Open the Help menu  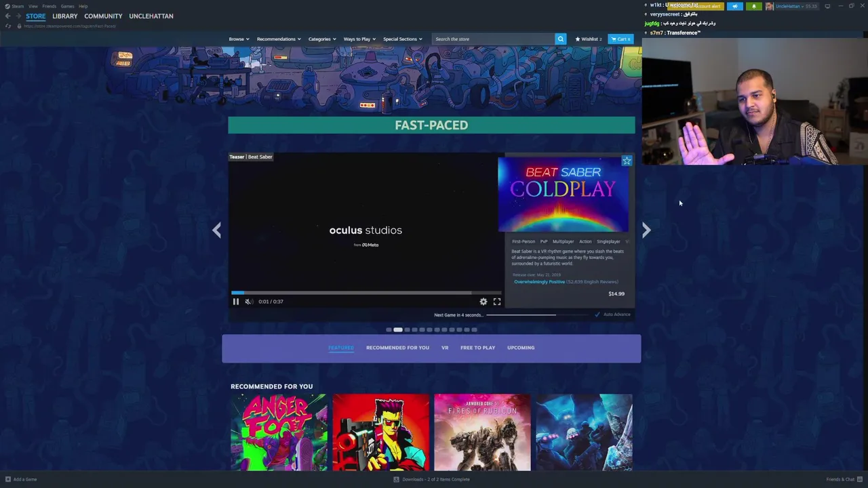(x=83, y=6)
